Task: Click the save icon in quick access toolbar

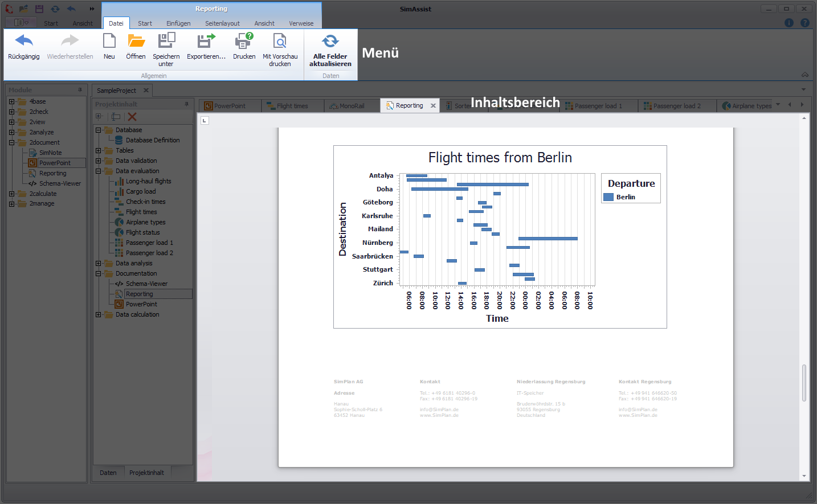Action: tap(39, 9)
